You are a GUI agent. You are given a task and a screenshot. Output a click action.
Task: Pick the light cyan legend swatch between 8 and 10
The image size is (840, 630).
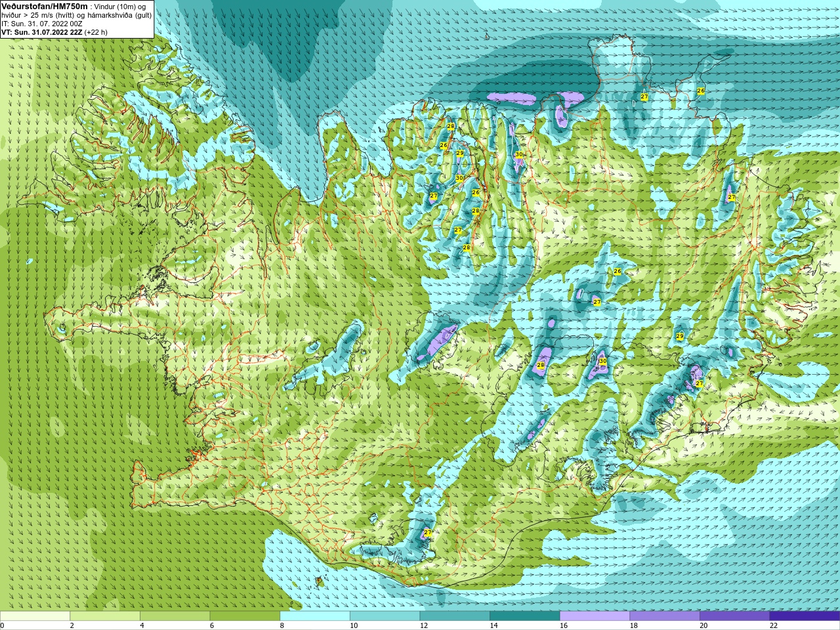point(315,616)
